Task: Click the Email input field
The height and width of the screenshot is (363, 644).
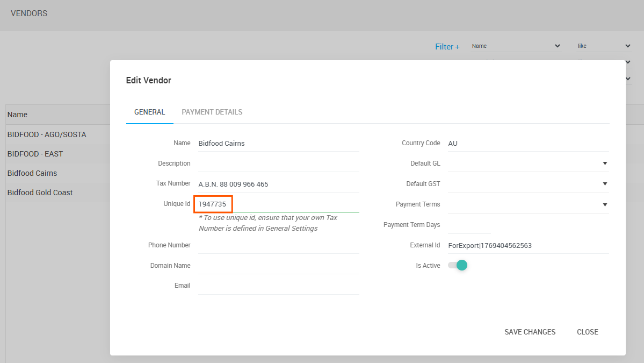Action: [x=278, y=286]
